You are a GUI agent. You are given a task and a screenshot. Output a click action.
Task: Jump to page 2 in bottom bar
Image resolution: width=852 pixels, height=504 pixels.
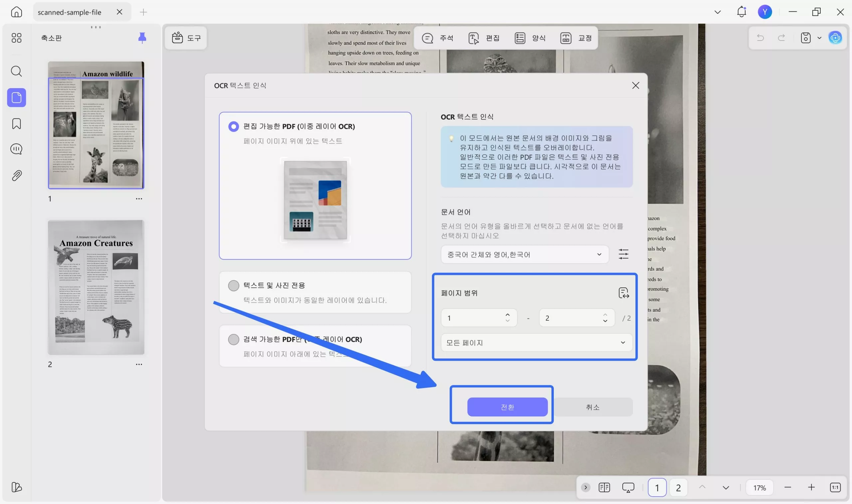(x=678, y=488)
